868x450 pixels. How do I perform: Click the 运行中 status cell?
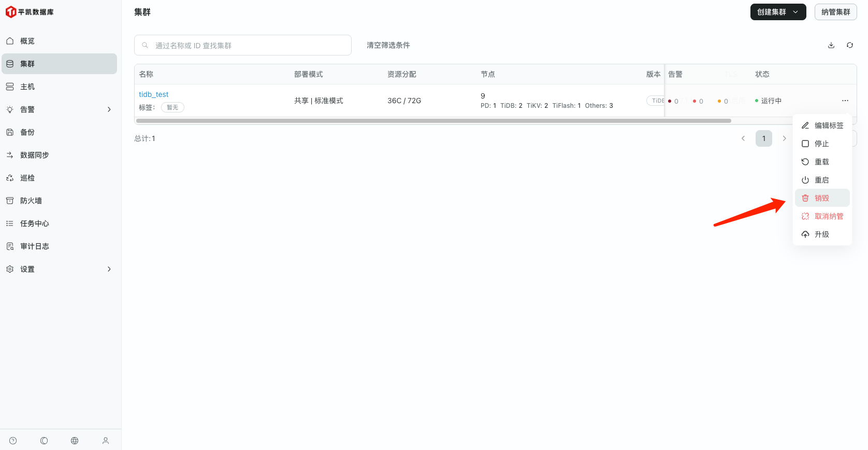tap(769, 101)
